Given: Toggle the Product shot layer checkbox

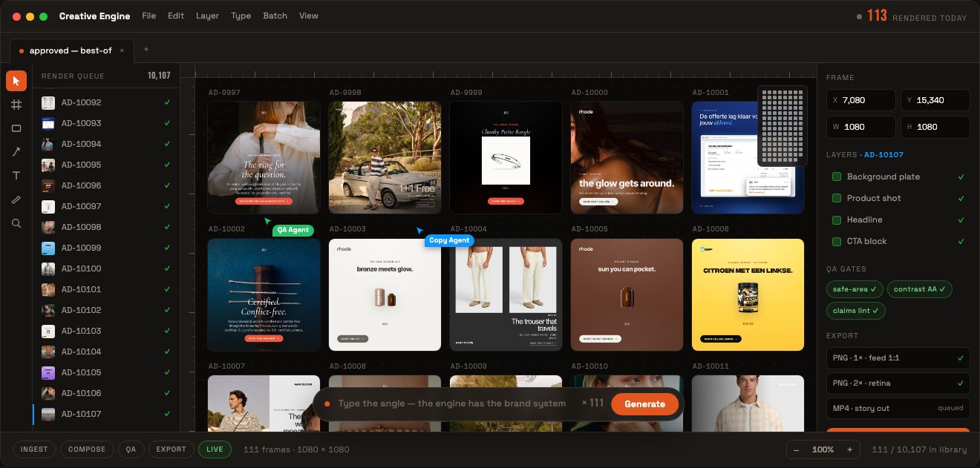Looking at the screenshot, I should [837, 198].
